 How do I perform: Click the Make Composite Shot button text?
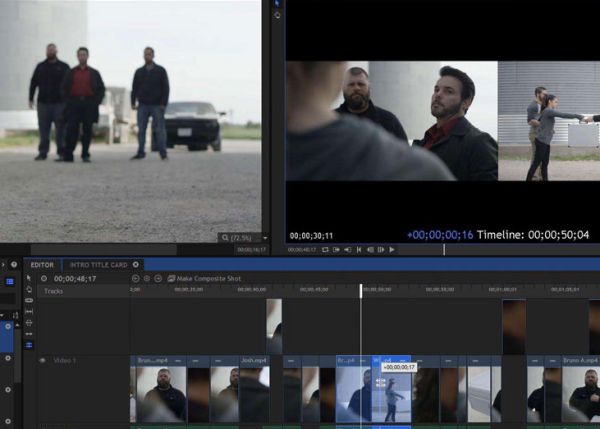point(210,278)
